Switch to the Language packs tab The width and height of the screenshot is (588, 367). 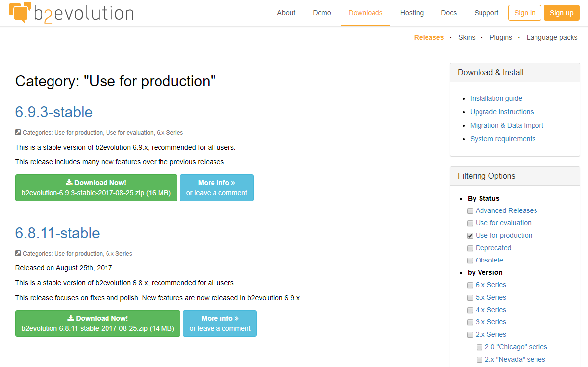point(552,37)
